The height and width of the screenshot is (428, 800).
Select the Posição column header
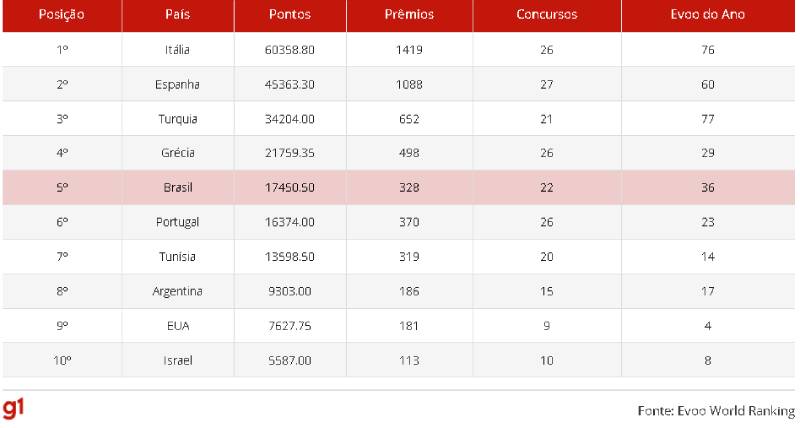62,15
